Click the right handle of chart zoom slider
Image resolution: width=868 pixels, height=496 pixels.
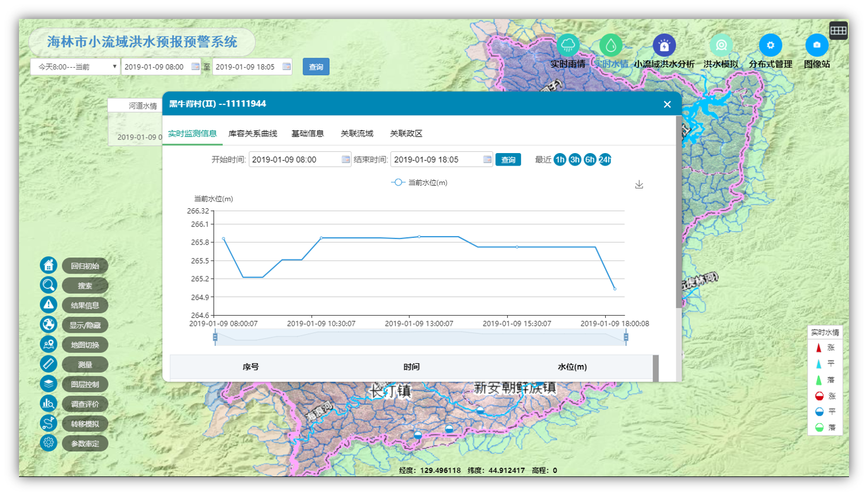tap(626, 337)
